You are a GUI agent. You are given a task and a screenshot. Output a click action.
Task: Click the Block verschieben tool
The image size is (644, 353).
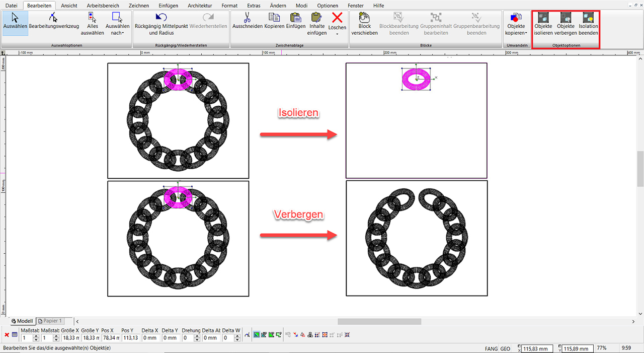point(364,18)
